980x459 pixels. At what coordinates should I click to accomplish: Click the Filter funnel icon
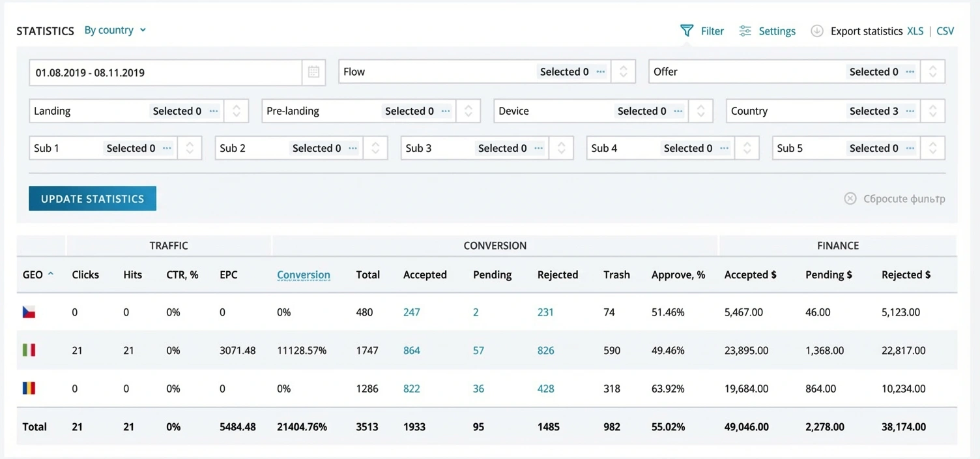[686, 31]
